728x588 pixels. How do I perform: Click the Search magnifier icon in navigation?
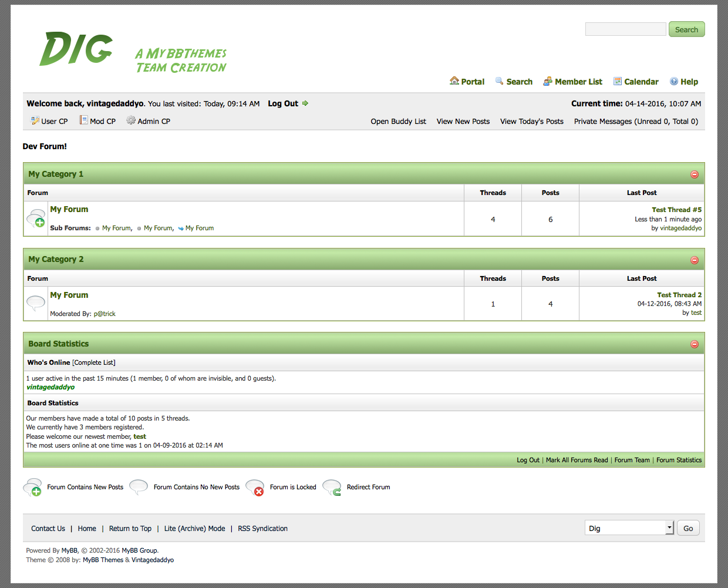click(500, 81)
